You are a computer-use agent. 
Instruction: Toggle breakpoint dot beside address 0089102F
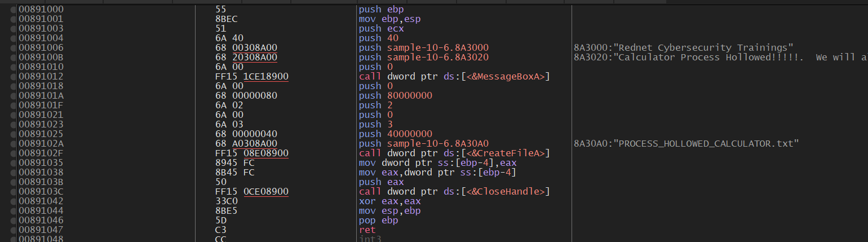click(x=13, y=153)
